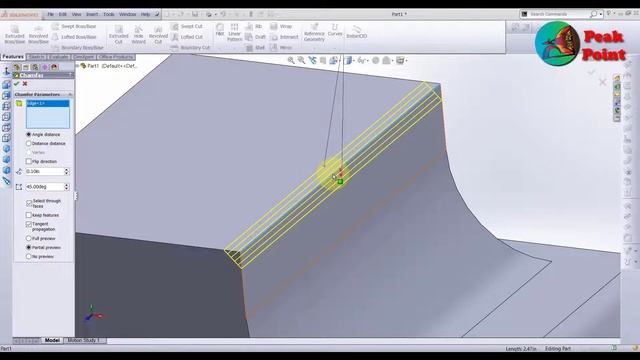This screenshot has width=640, height=360.
Task: Select the Intersect tool
Action: [x=284, y=37]
